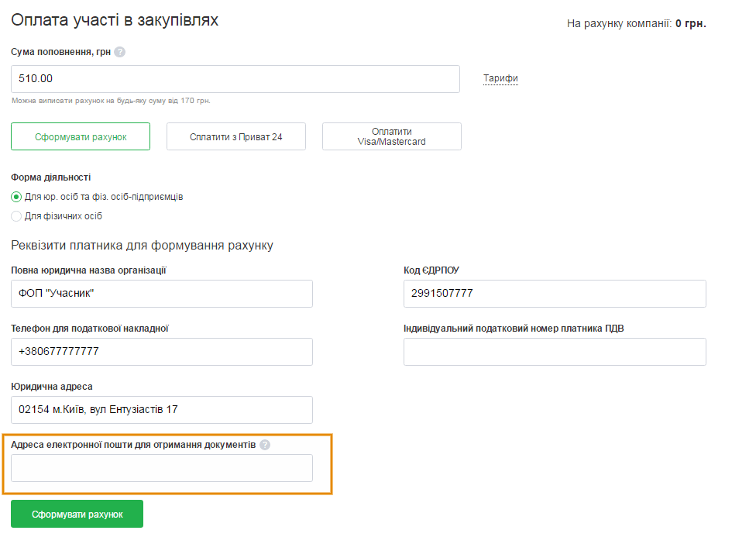Click the green Сформувати рахунок submit button

tap(77, 514)
